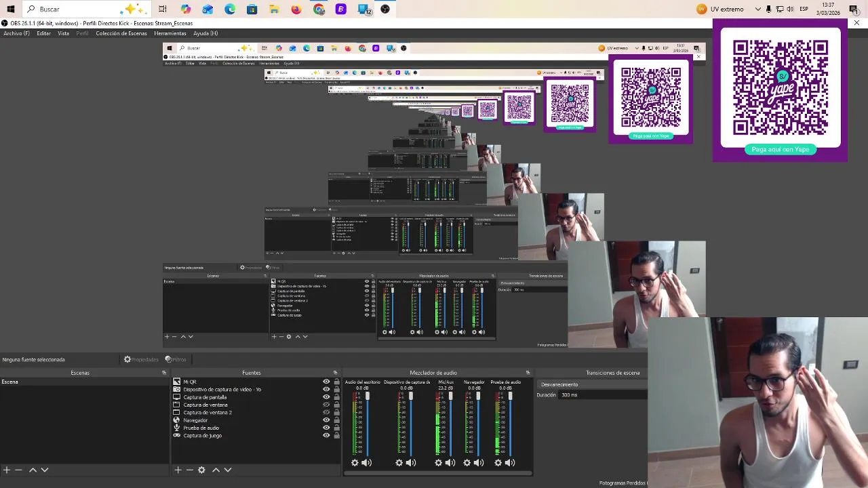This screenshot has width=868, height=488.
Task: Click the Propiedades button
Action: (x=141, y=359)
